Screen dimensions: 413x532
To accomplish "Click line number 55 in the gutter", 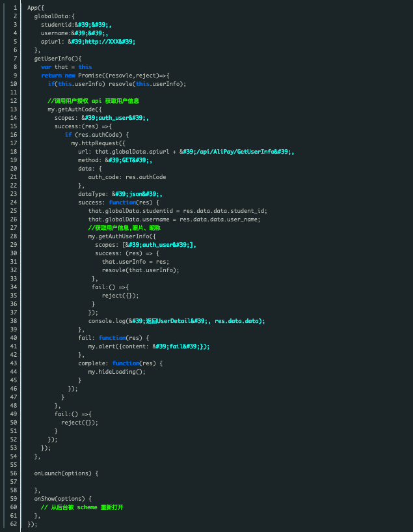I will coord(14,465).
